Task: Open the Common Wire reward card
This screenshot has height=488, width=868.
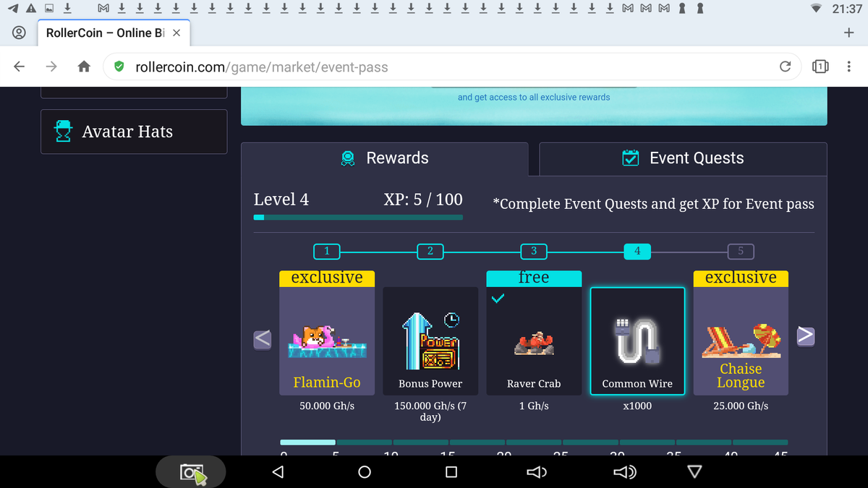Action: coord(637,341)
